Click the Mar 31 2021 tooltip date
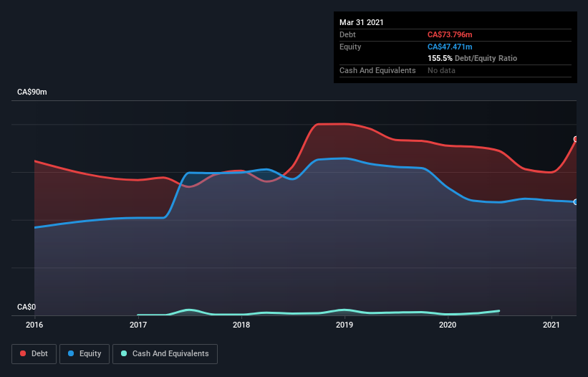 [x=362, y=22]
